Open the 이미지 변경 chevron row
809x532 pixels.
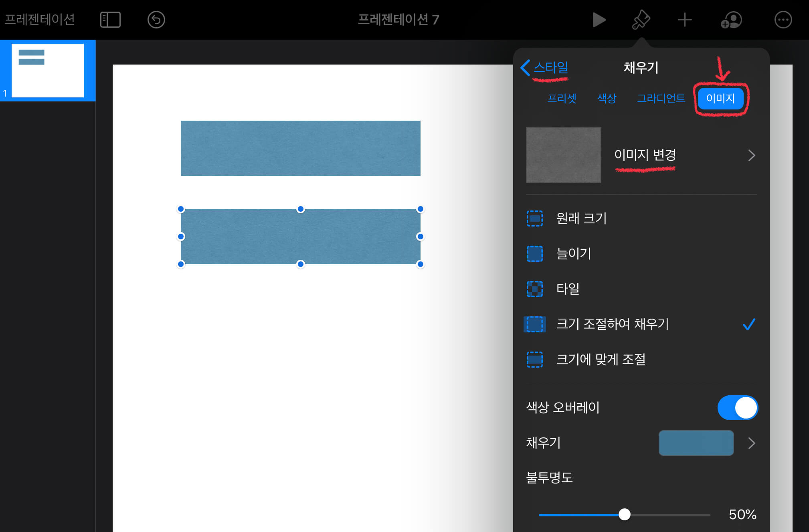pyautogui.click(x=751, y=155)
